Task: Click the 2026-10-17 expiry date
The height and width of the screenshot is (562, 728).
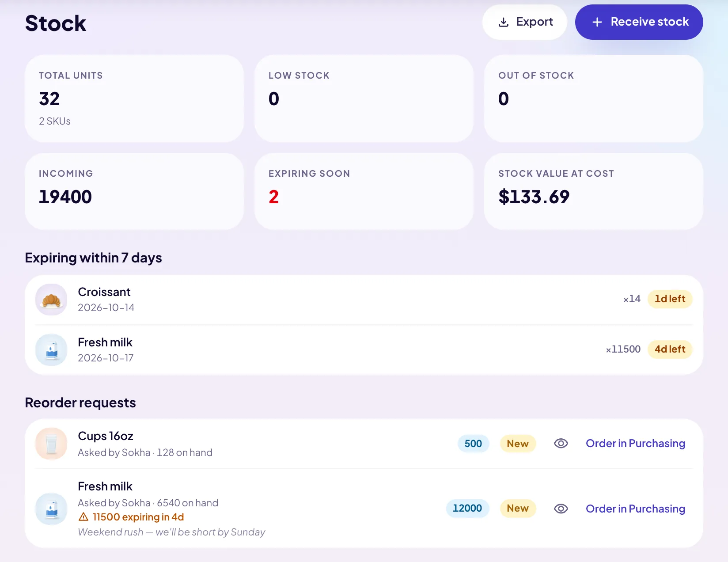Action: [106, 358]
